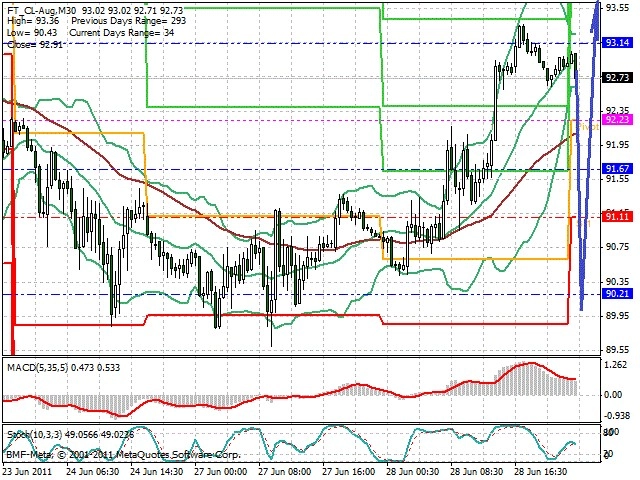This screenshot has height=480, width=640.
Task: Click the MACD(5,35,5) indicator label
Action: 38,368
